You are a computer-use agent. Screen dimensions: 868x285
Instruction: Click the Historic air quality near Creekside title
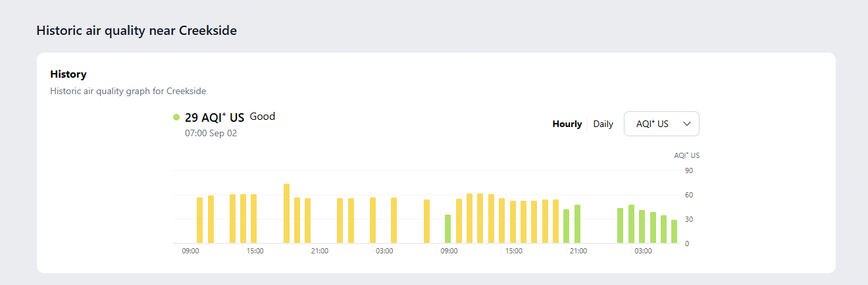[x=136, y=30]
